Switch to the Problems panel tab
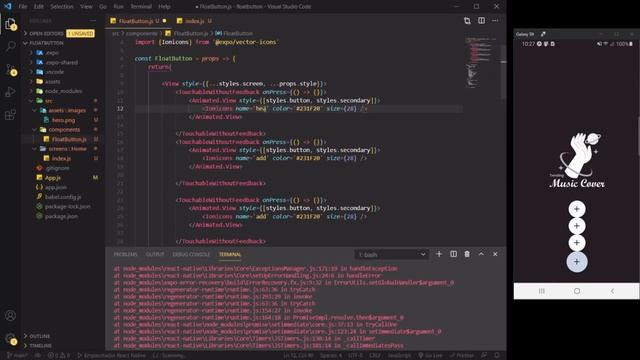This screenshot has height=360, width=640. point(125,254)
